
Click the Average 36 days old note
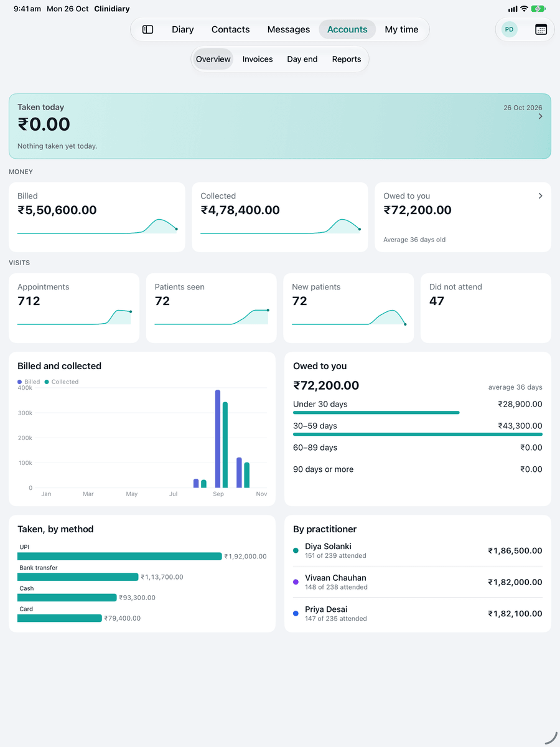pos(414,240)
